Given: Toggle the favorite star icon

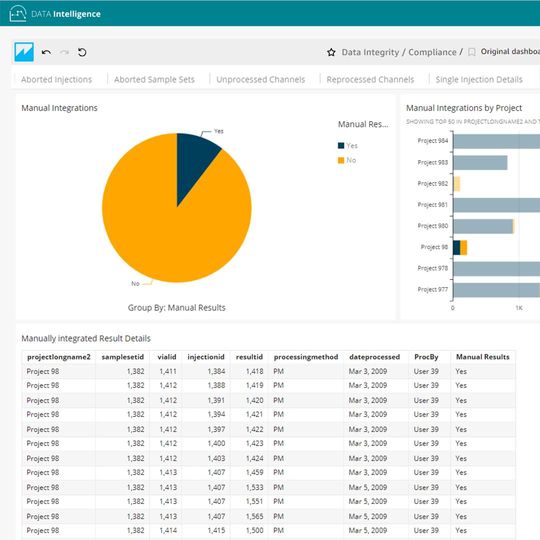Looking at the screenshot, I should 331,52.
